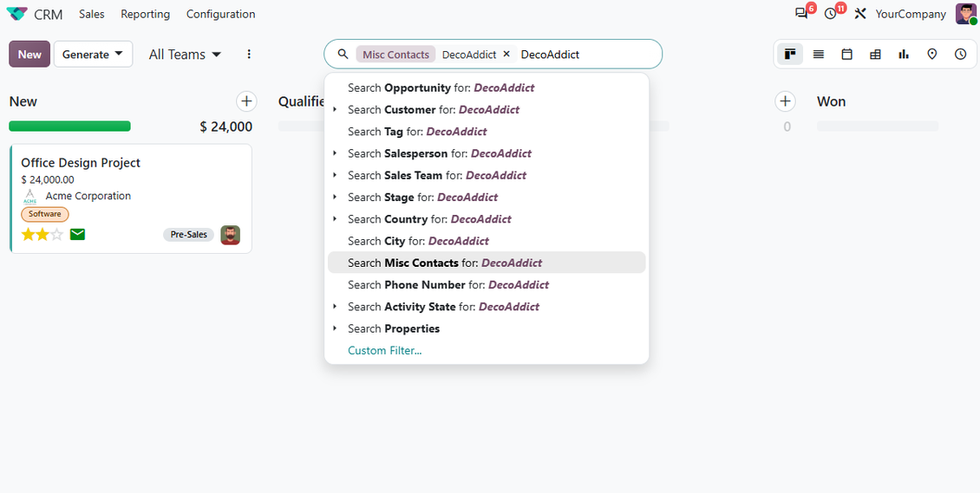Open the Custom Filter link
Image resolution: width=980 pixels, height=493 pixels.
coord(385,351)
